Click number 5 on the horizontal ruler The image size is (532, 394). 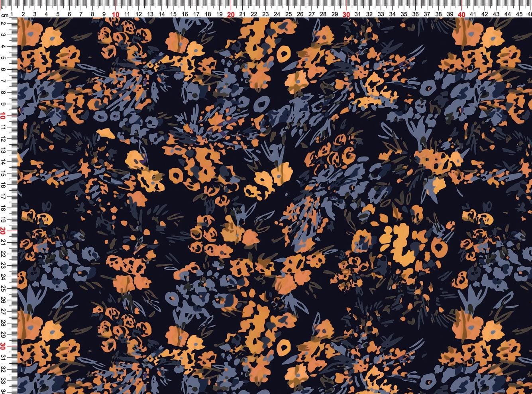pyautogui.click(x=58, y=14)
